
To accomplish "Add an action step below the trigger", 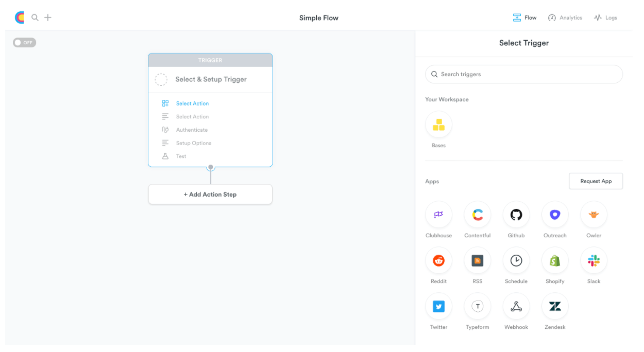I will [210, 194].
